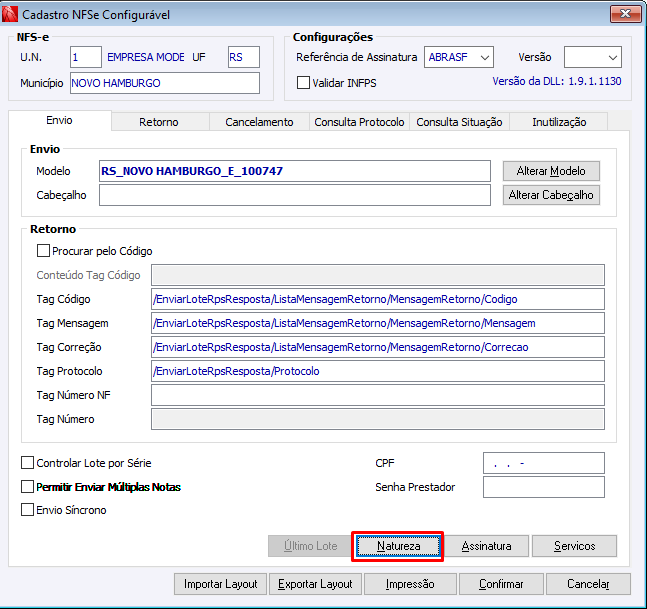Screen dimensions: 647x609
Task: Click the Assinatura button
Action: (x=486, y=546)
